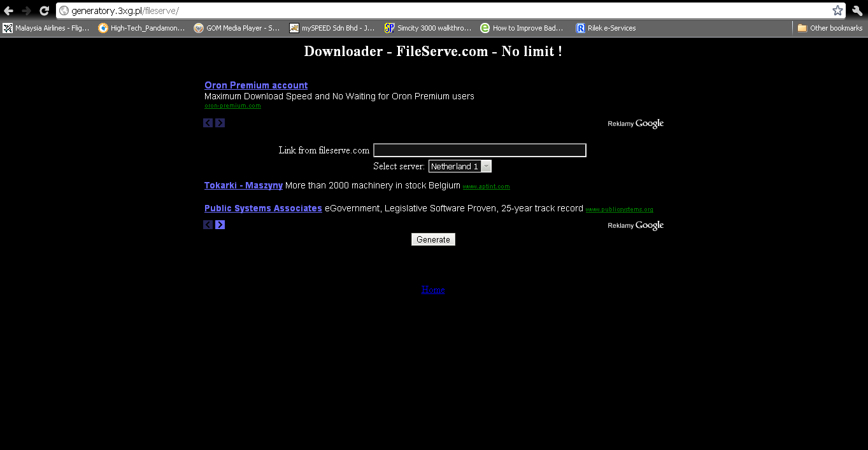The width and height of the screenshot is (868, 450).
Task: Open High-Tech_Pandamon bookmark
Action: click(141, 28)
